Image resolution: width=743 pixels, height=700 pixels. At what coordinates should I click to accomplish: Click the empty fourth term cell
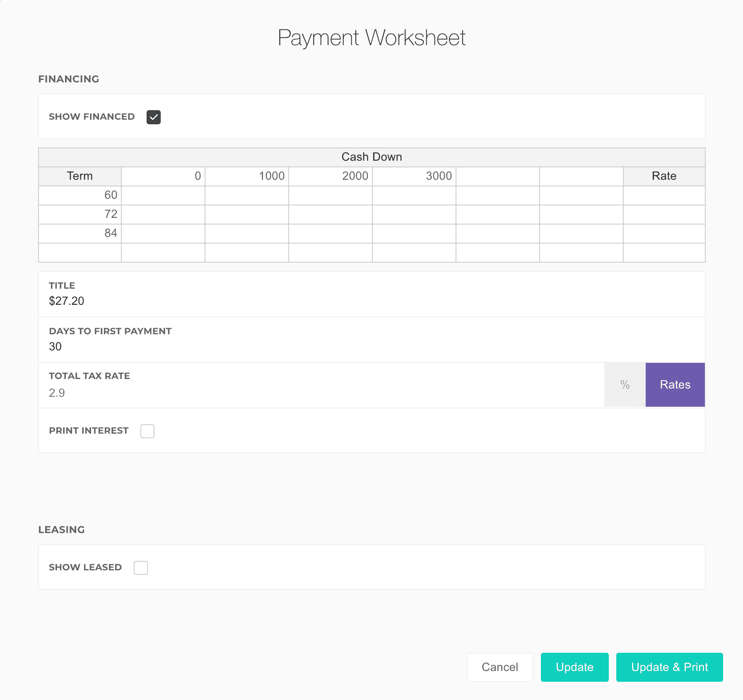click(x=80, y=252)
